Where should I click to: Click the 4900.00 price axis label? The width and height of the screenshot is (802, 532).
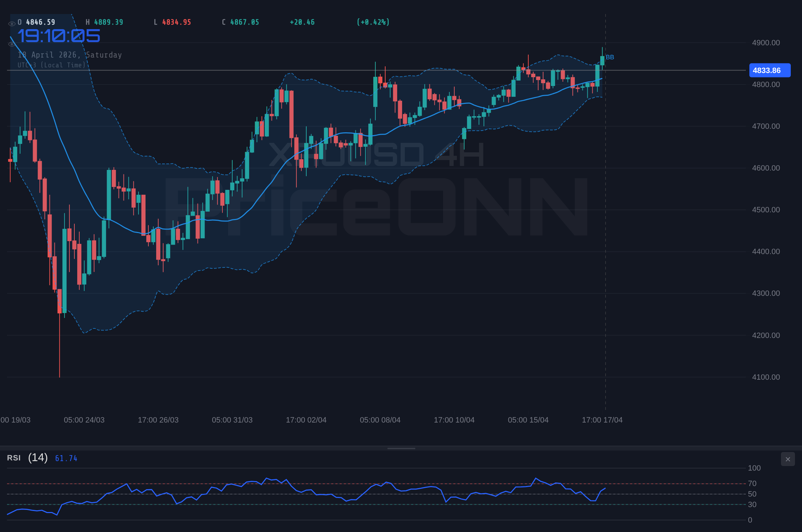click(x=766, y=43)
